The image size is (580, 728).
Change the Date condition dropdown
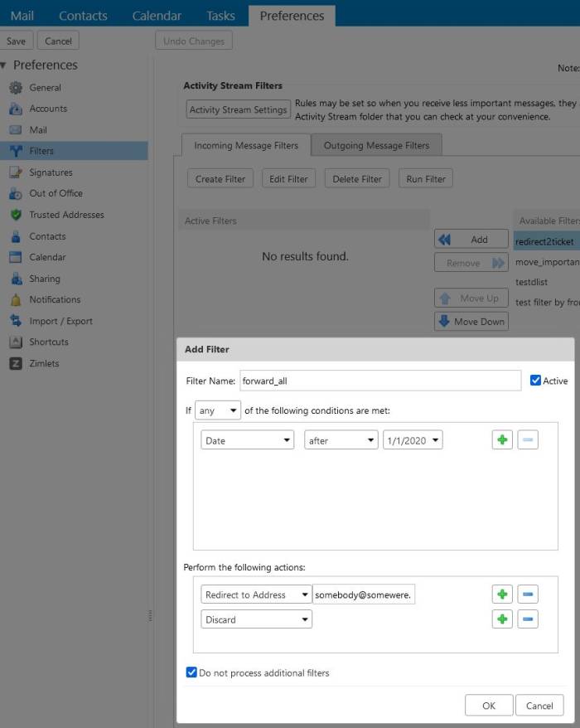pyautogui.click(x=248, y=439)
